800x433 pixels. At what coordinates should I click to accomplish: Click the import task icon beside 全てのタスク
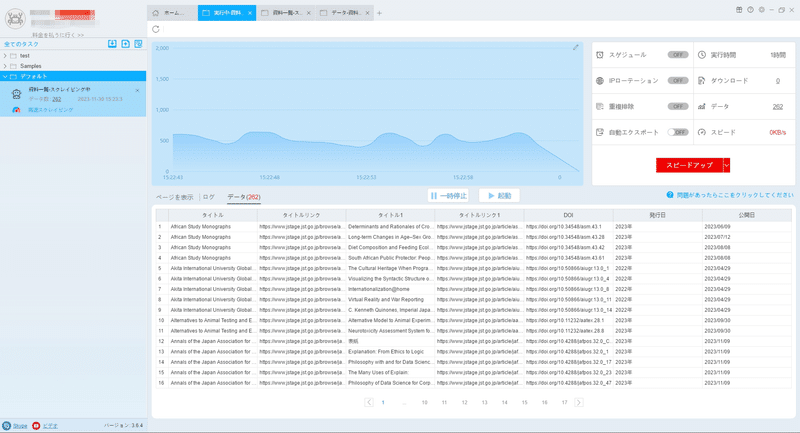tap(112, 44)
